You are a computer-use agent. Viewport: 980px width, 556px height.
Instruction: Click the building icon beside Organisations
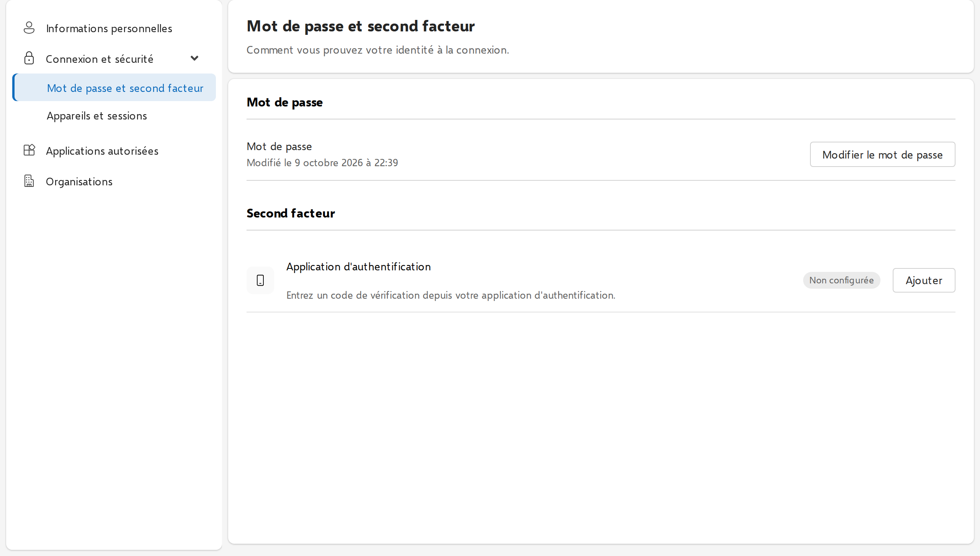point(29,181)
